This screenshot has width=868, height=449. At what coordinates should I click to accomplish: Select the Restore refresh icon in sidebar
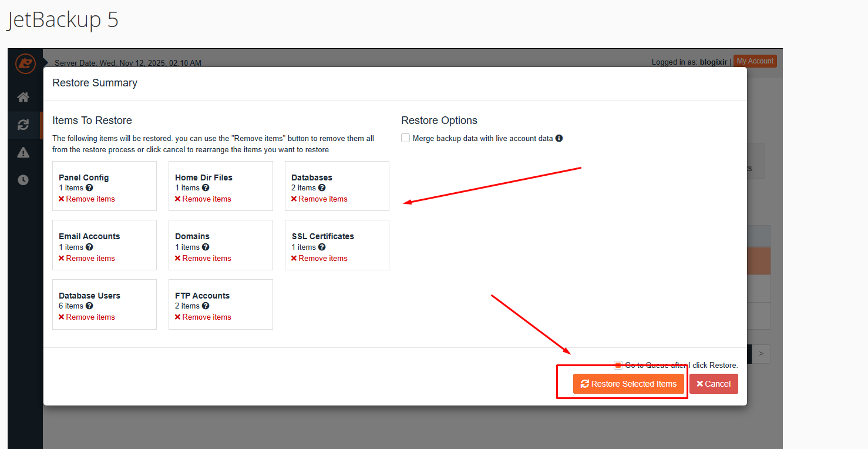(23, 125)
